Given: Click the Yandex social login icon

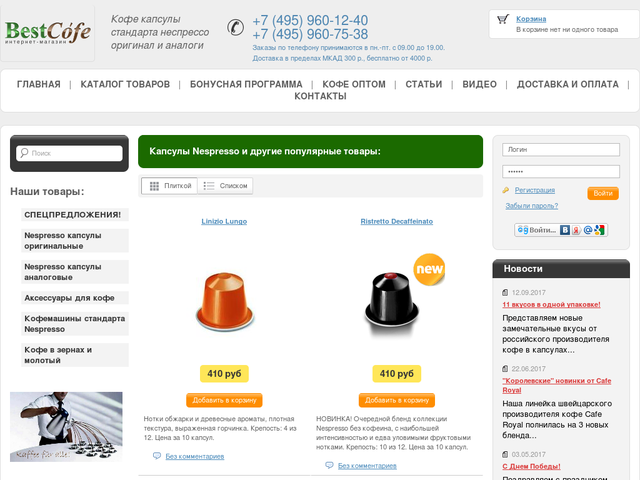Looking at the screenshot, I should [x=576, y=230].
